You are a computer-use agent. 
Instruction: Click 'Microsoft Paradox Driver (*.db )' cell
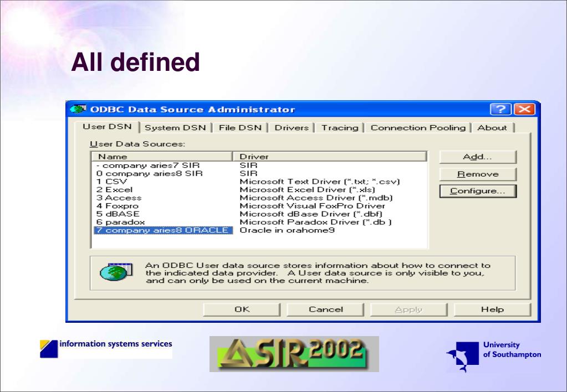point(316,222)
